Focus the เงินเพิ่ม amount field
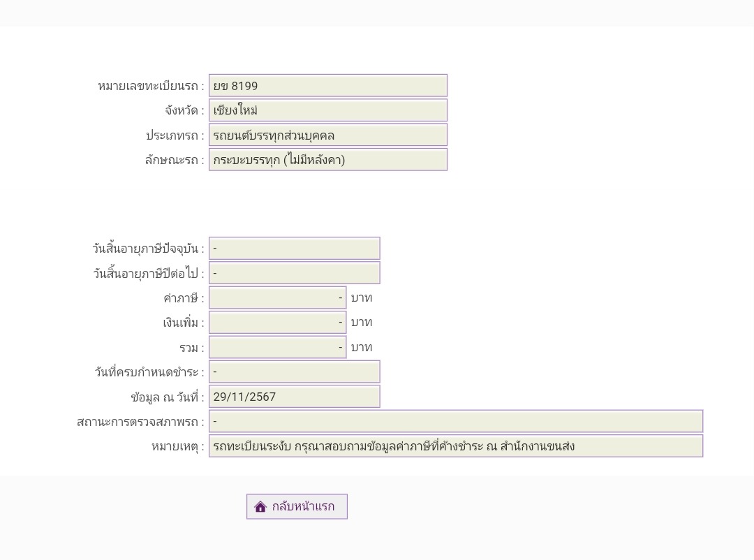 277,323
